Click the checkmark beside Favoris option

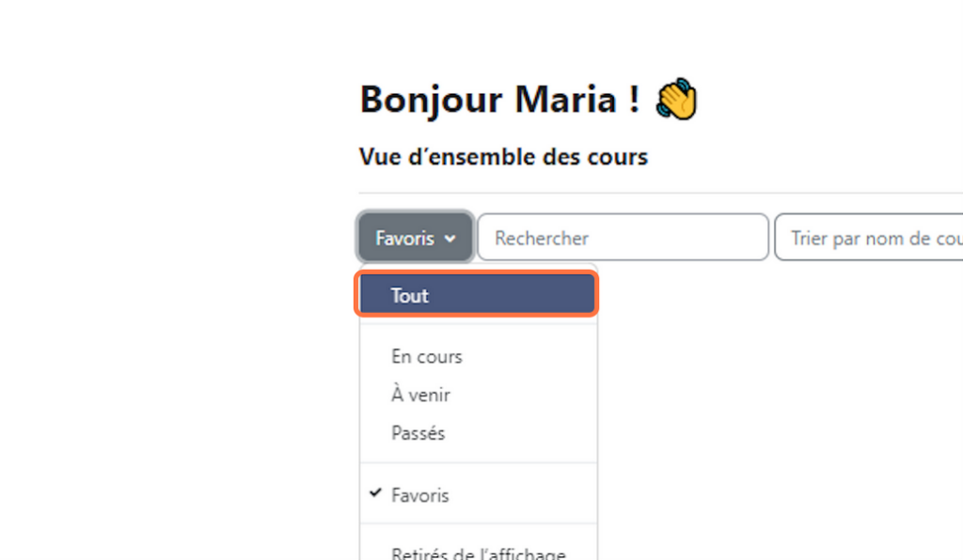point(375,492)
